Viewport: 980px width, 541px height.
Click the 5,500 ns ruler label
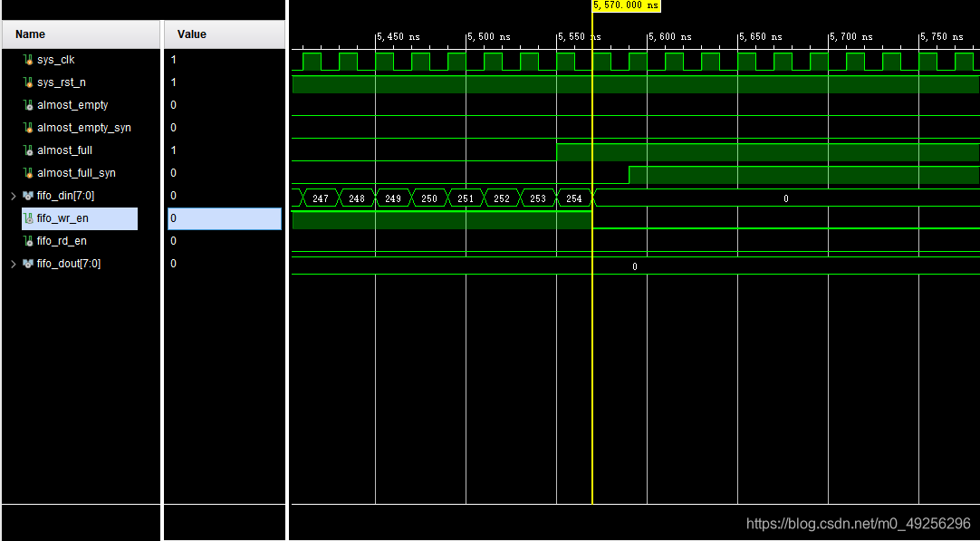pyautogui.click(x=489, y=37)
